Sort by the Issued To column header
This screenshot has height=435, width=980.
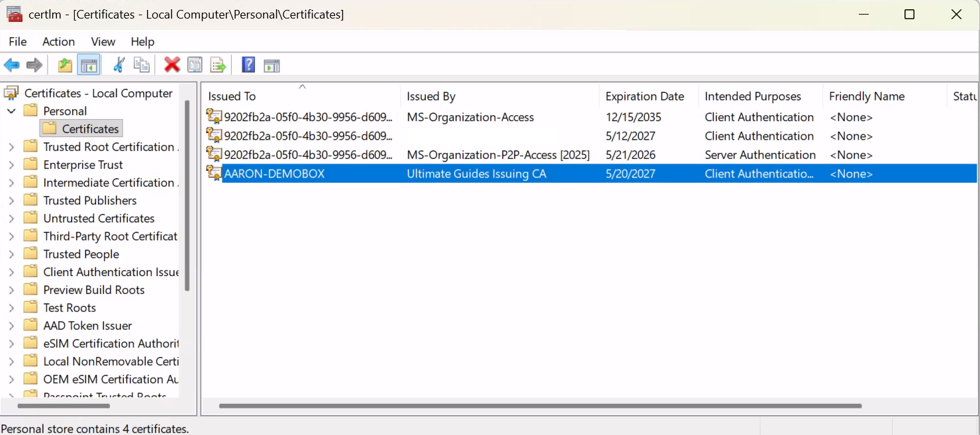(301, 96)
